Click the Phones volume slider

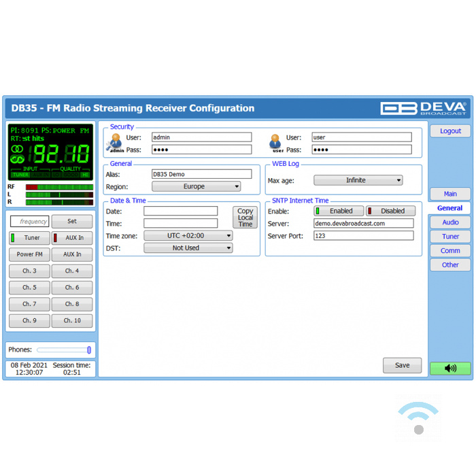tap(64, 350)
